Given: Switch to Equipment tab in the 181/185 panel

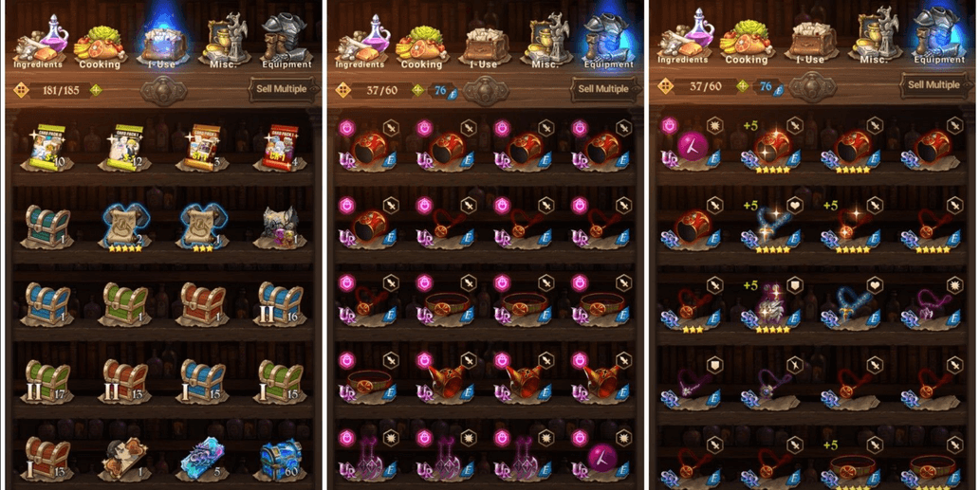Looking at the screenshot, I should click(287, 41).
